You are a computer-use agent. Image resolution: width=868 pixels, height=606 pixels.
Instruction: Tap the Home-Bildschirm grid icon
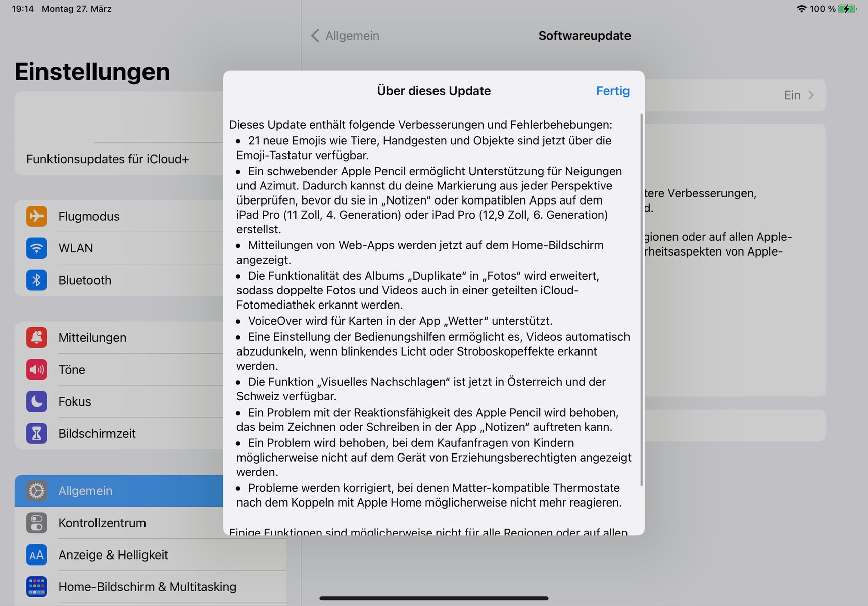click(x=37, y=587)
